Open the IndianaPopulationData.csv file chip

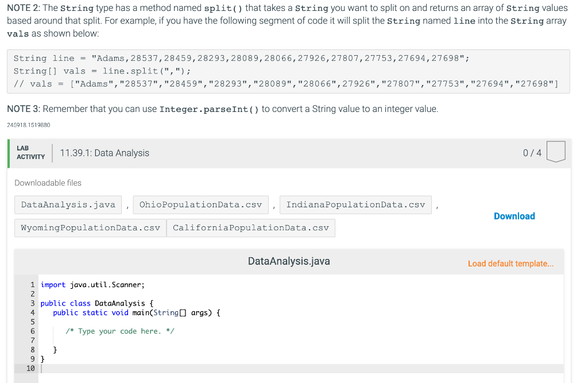(355, 204)
